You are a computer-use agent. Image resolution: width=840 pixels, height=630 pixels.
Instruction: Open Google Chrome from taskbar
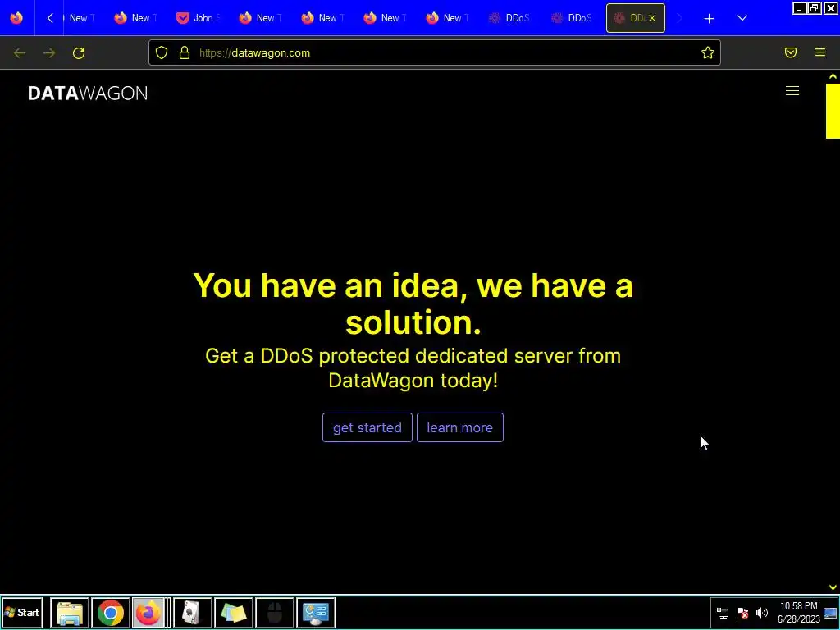(x=111, y=612)
